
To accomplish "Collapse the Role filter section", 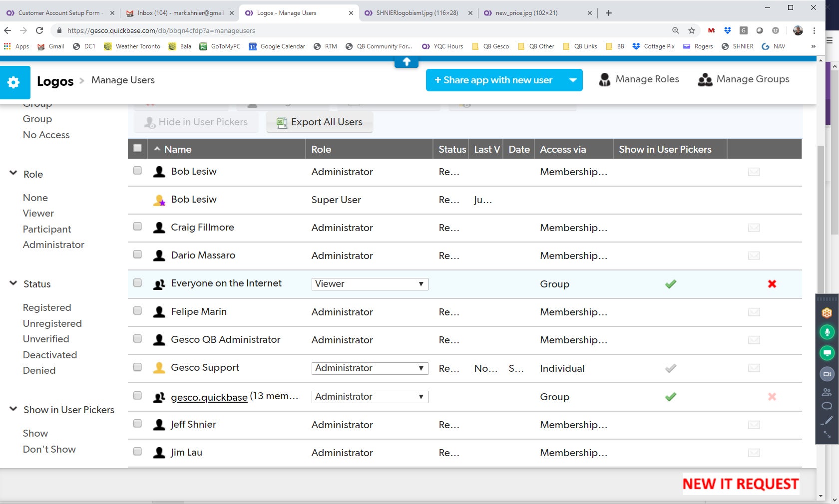I will [x=13, y=173].
